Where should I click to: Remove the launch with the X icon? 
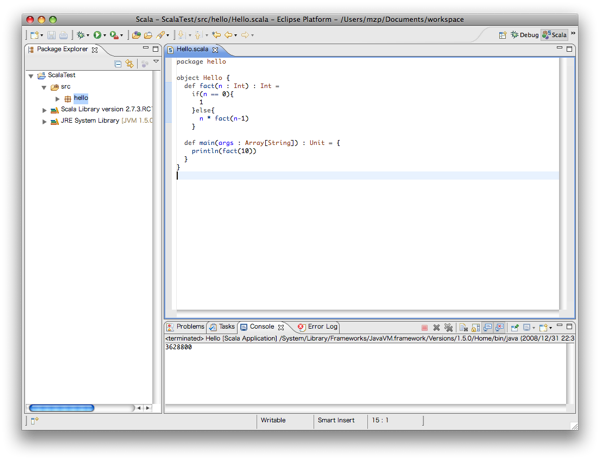click(436, 328)
